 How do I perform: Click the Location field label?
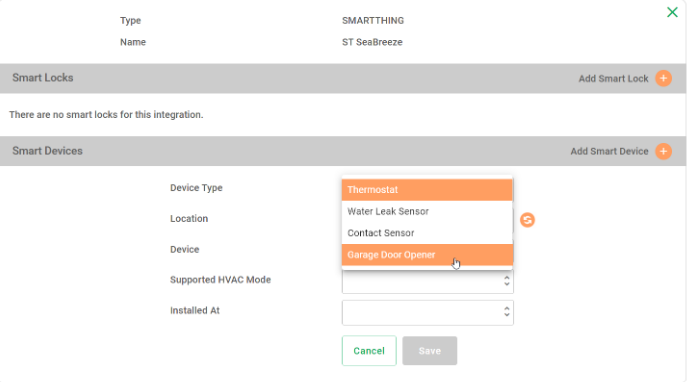189,219
